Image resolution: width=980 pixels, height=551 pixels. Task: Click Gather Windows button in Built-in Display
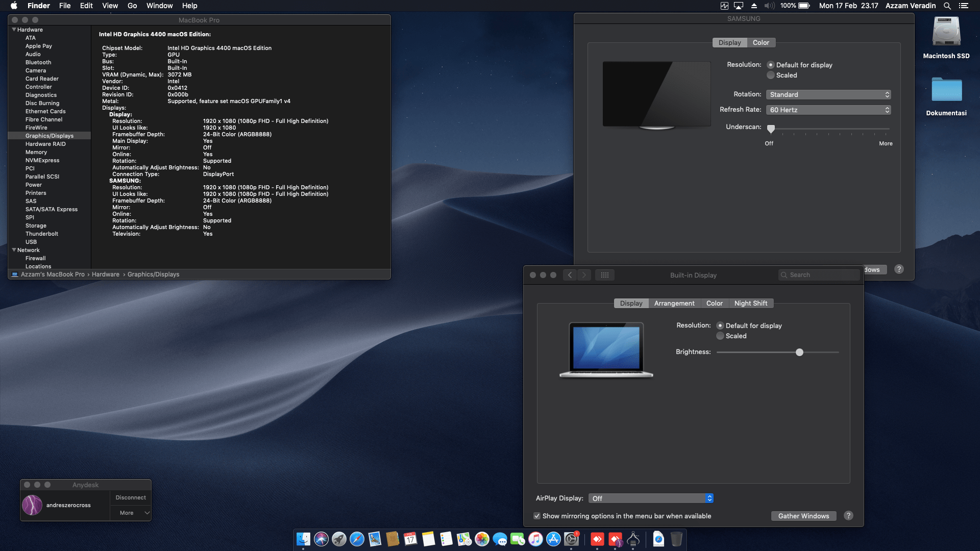[803, 516]
